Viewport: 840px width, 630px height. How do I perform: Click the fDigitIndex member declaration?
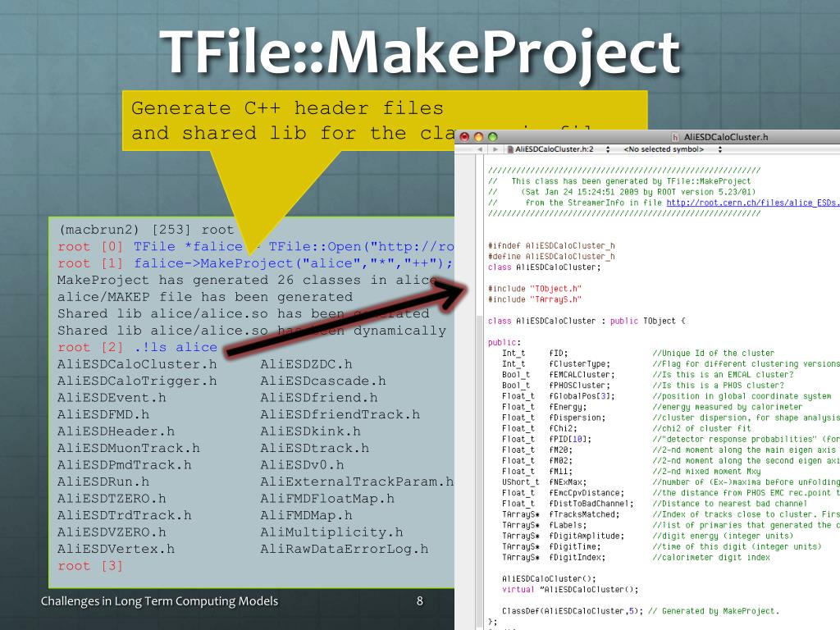click(554, 558)
